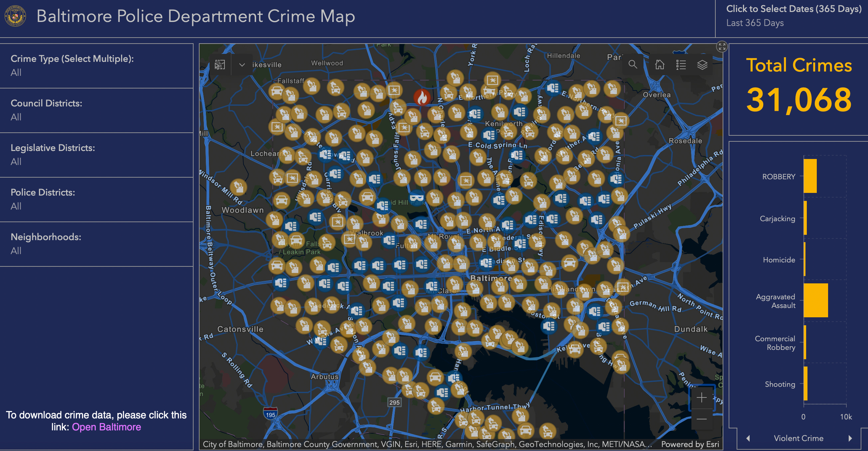
Task: Click the Catonsville map label
Action: pyautogui.click(x=240, y=329)
